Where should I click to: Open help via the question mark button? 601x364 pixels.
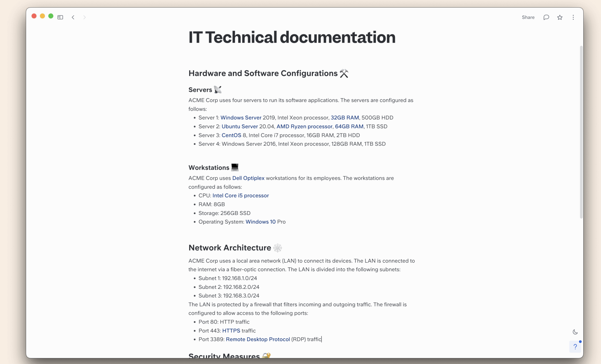click(575, 346)
